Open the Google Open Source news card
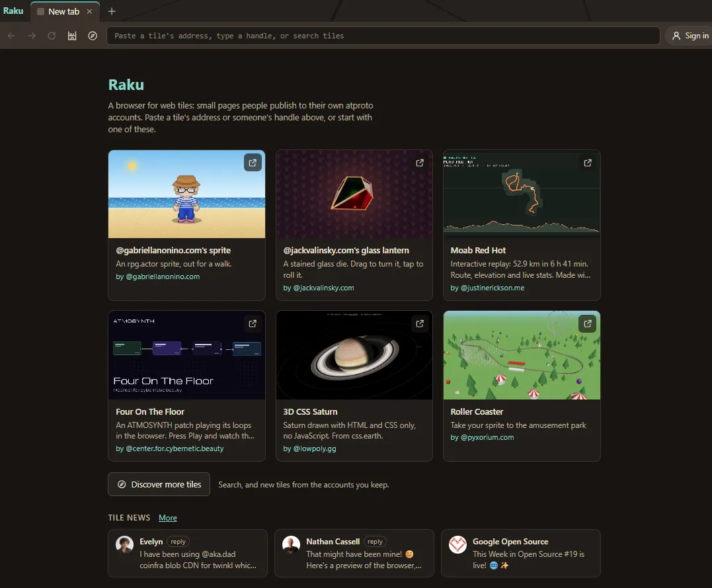The height and width of the screenshot is (588, 712). [521, 554]
